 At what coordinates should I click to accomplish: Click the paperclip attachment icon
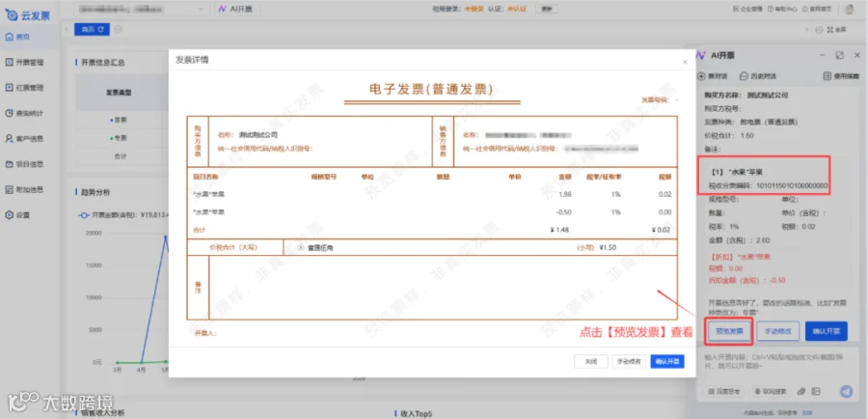pos(801,391)
